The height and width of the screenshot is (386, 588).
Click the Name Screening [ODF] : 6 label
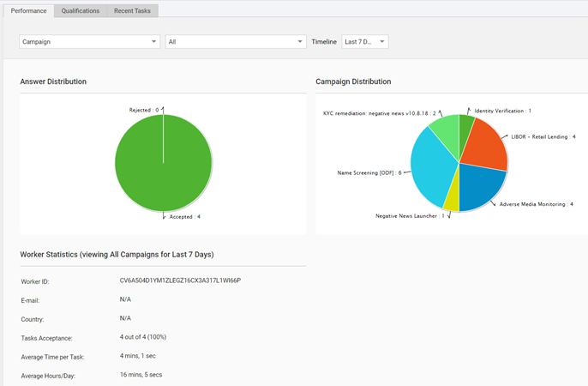369,172
